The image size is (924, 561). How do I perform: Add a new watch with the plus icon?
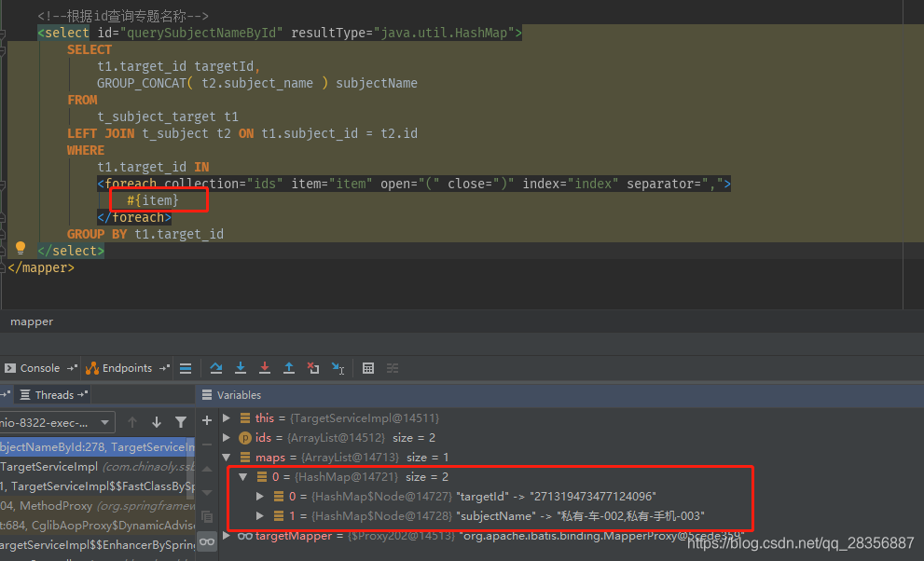(x=207, y=420)
